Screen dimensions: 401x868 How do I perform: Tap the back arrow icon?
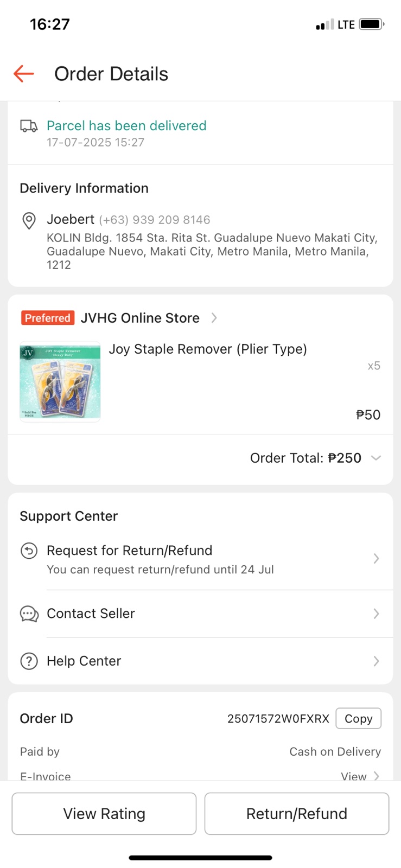pos(24,74)
